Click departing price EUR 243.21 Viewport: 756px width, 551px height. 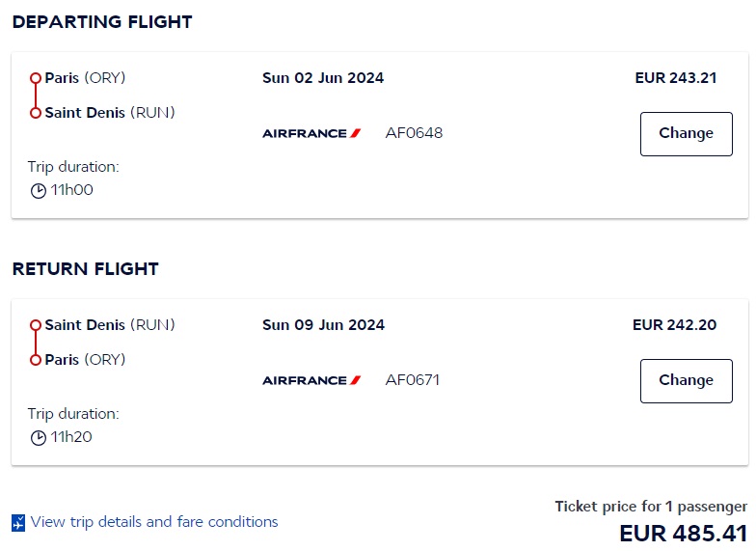[x=675, y=77]
